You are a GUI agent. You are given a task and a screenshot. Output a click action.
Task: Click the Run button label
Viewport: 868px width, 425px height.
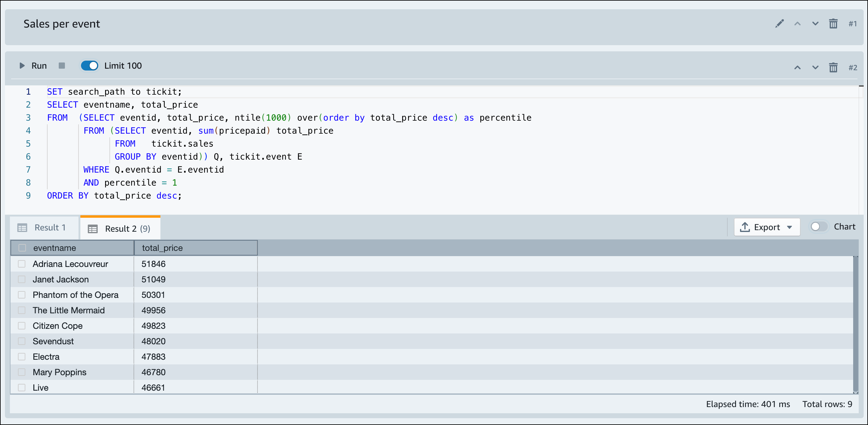point(39,66)
